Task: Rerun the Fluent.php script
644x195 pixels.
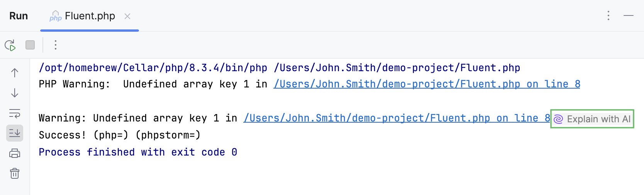Action: tap(10, 45)
